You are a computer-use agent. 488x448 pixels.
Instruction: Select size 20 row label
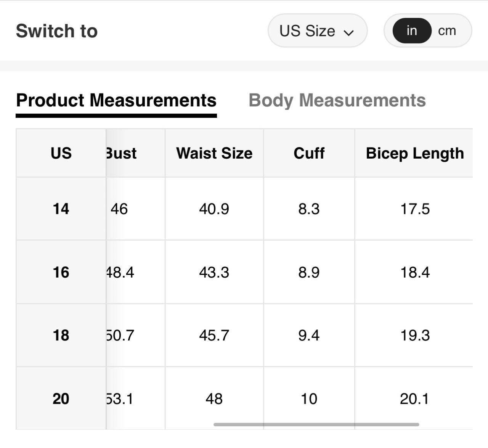tap(61, 399)
